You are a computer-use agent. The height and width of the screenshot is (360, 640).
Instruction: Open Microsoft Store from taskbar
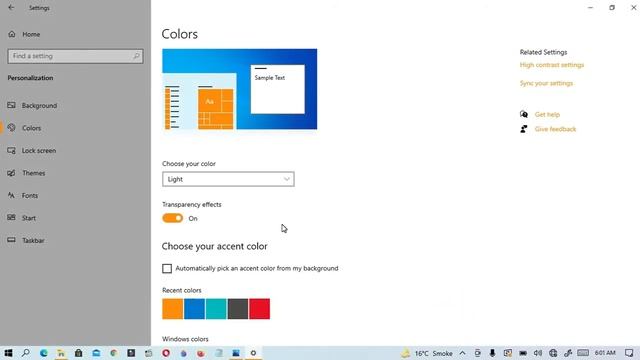tap(78, 353)
